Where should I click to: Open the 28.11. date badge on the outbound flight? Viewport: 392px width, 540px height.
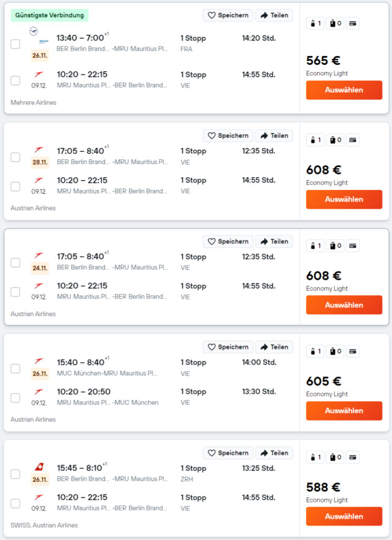point(40,162)
